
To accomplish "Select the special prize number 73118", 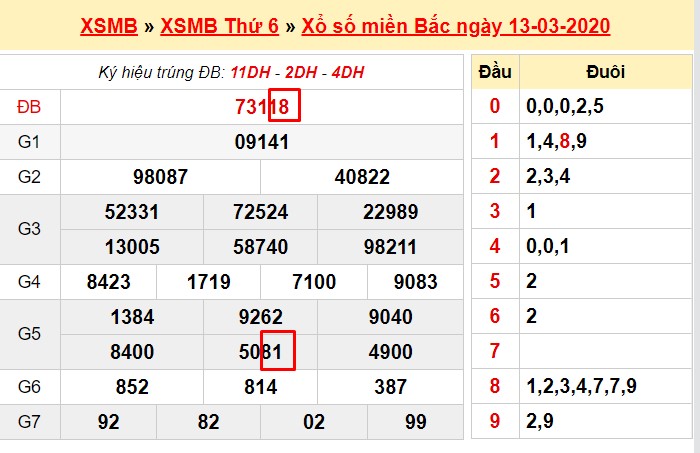I will [x=262, y=107].
